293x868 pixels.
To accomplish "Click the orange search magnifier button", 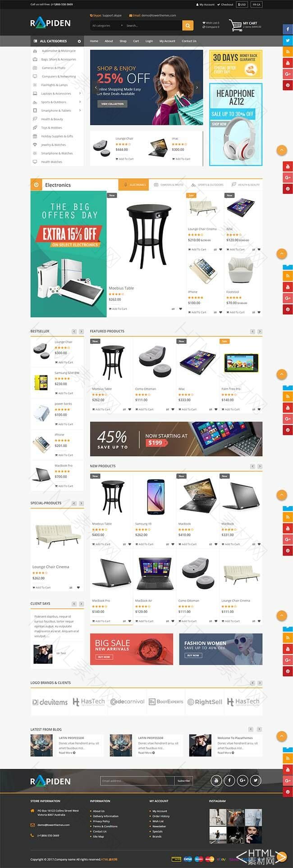I will point(188,26).
